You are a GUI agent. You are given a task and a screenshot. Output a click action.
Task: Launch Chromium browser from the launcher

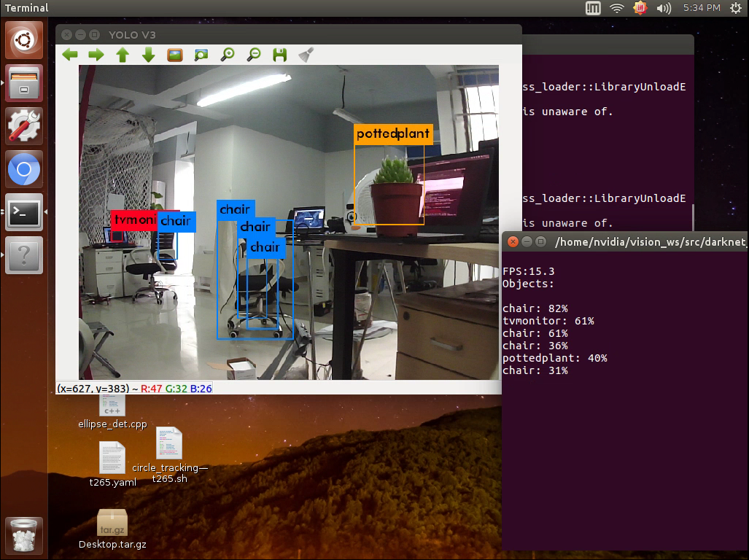pyautogui.click(x=24, y=169)
